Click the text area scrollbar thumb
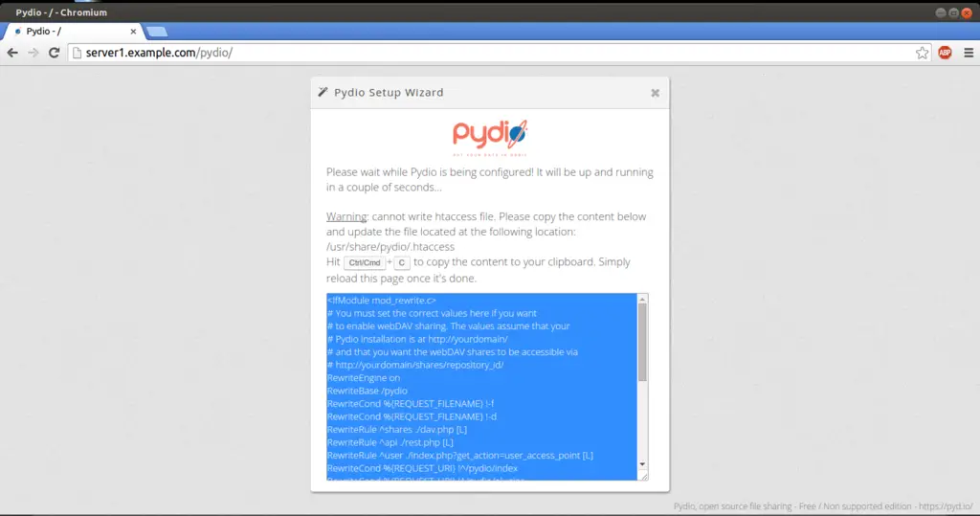 [642, 342]
